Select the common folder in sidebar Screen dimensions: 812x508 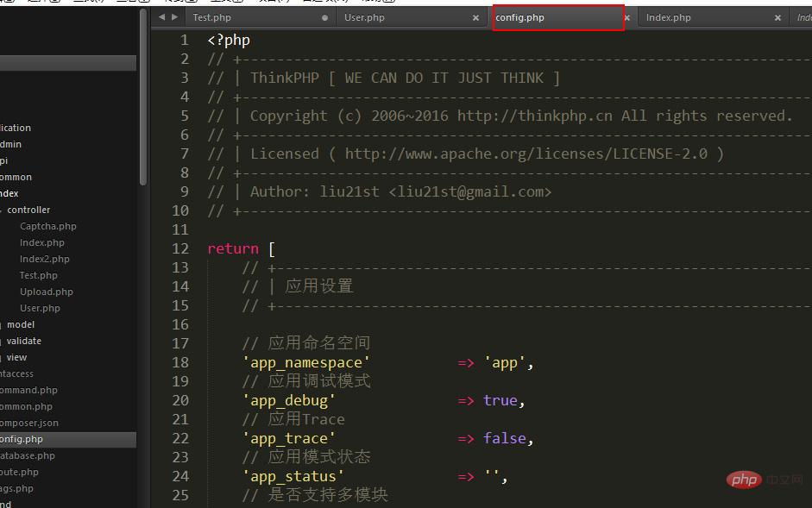click(x=16, y=177)
